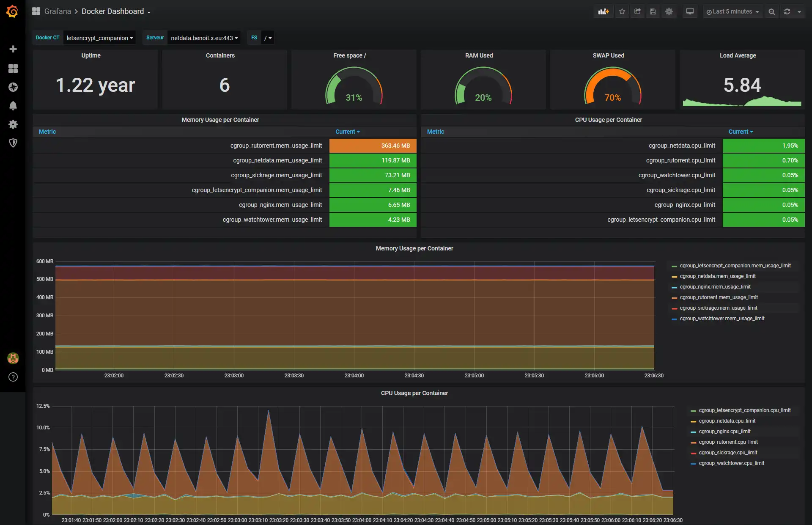Viewport: 812px width, 525px height.
Task: Click the Grafana breadcrumb link
Action: [x=58, y=11]
